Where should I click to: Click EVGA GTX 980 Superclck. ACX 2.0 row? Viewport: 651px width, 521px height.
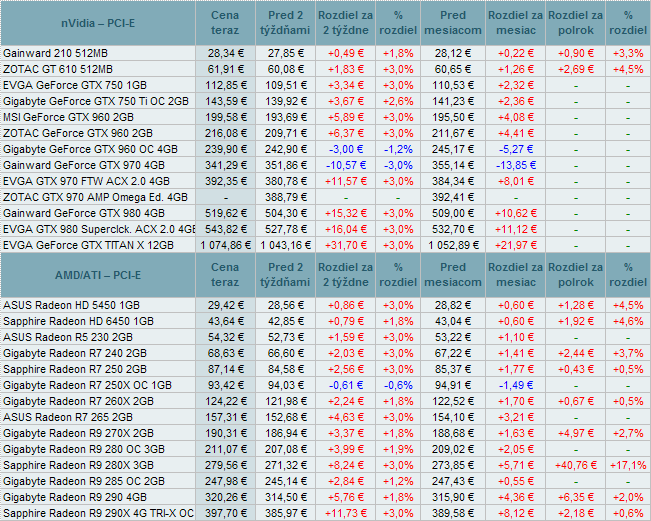point(99,229)
